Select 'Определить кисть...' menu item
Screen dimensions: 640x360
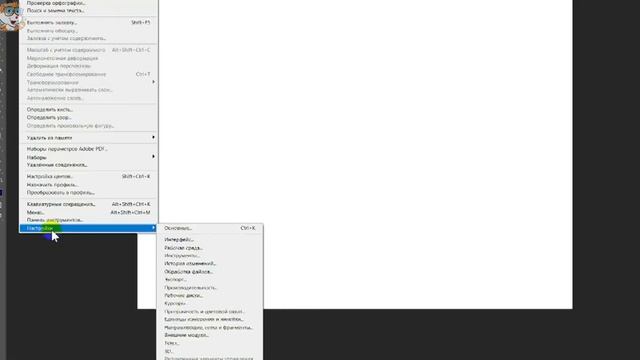(x=88, y=110)
